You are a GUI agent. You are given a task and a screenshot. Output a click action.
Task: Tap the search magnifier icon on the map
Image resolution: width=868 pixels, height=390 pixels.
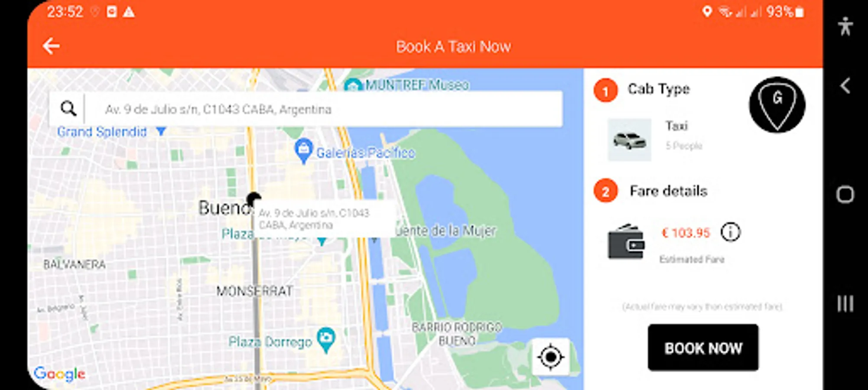[68, 108]
